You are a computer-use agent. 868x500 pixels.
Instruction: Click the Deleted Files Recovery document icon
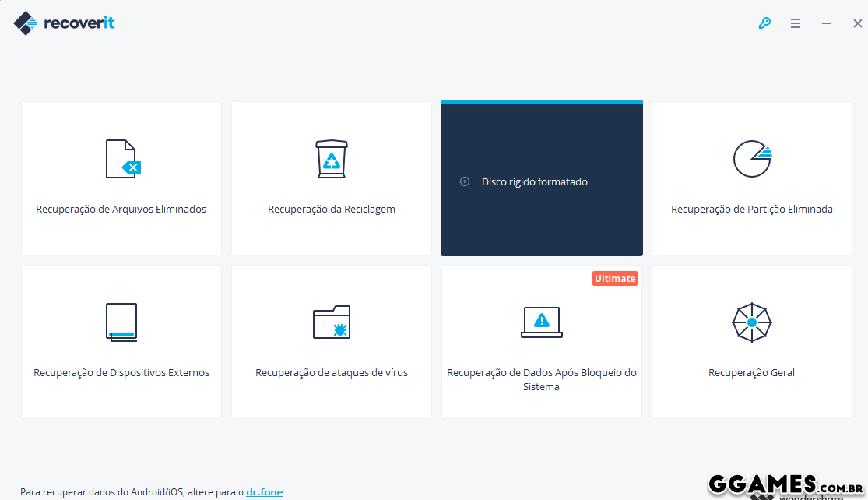click(122, 159)
